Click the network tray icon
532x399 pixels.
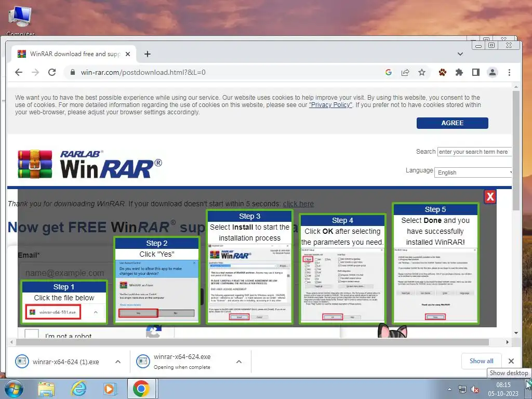tap(462, 389)
